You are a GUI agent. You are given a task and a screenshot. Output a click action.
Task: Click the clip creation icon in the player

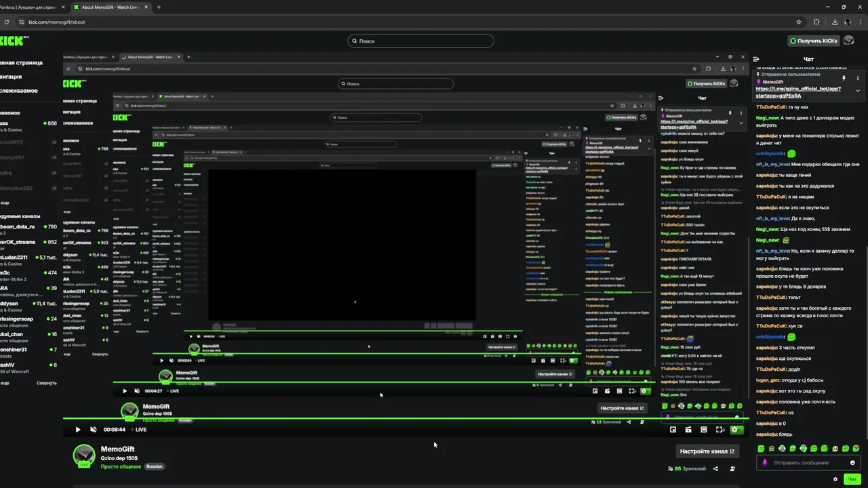tap(688, 429)
